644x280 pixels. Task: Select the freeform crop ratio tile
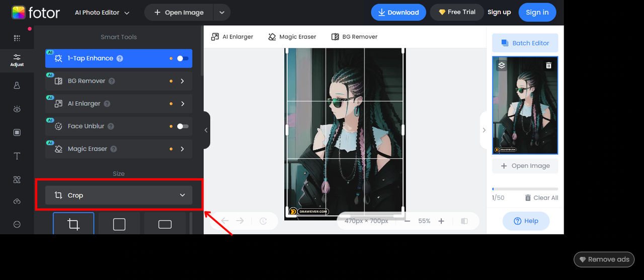(x=73, y=224)
